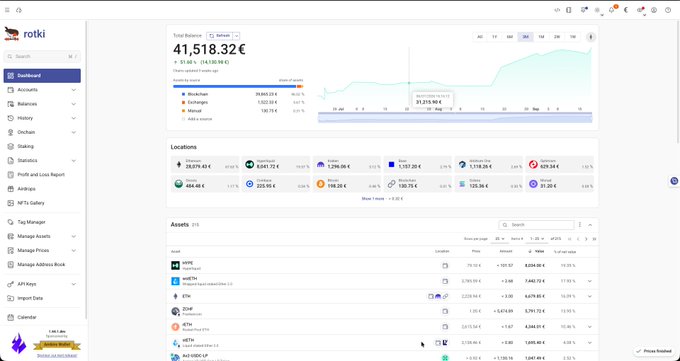
Task: Open NFTs Gallery in the sidebar
Action: pyautogui.click(x=42, y=203)
